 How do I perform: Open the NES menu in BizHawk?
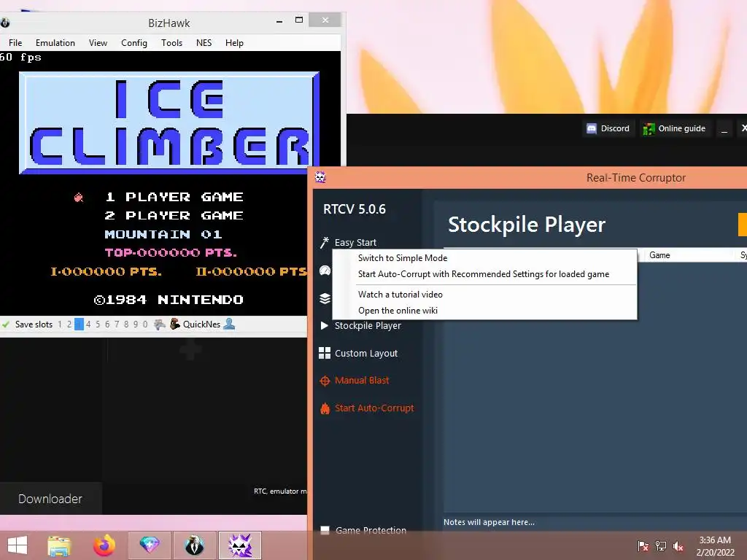coord(204,43)
